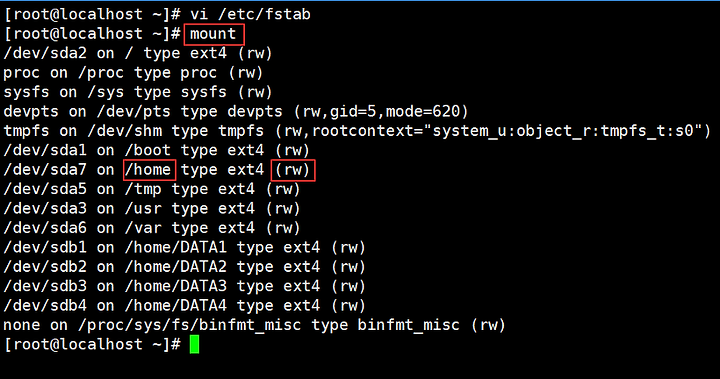Click the /home/DATA3 mount path
This screenshot has height=379, width=720.
point(176,286)
